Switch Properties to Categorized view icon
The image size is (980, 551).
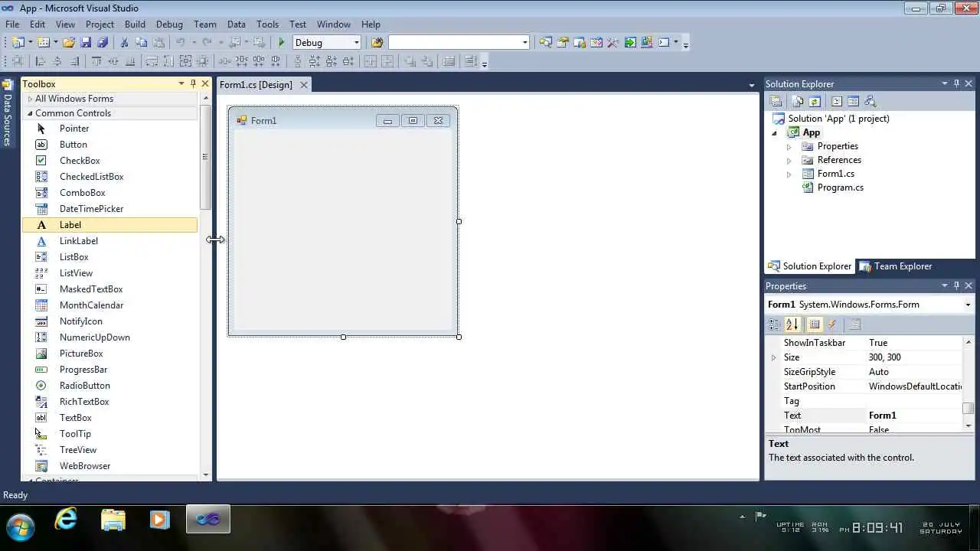(x=775, y=324)
